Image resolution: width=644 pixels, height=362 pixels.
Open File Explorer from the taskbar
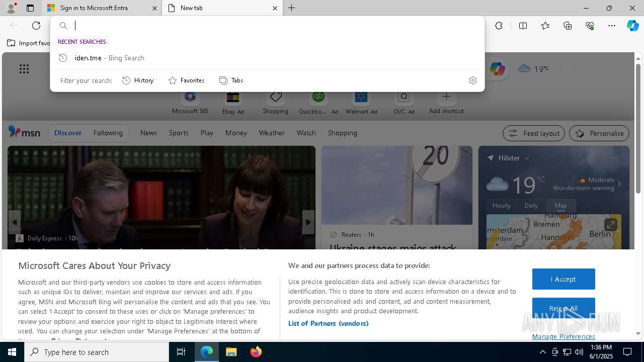(x=231, y=352)
